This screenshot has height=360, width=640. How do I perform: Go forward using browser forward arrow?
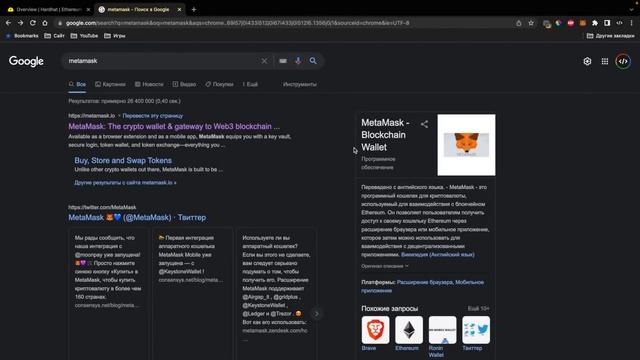20,23
